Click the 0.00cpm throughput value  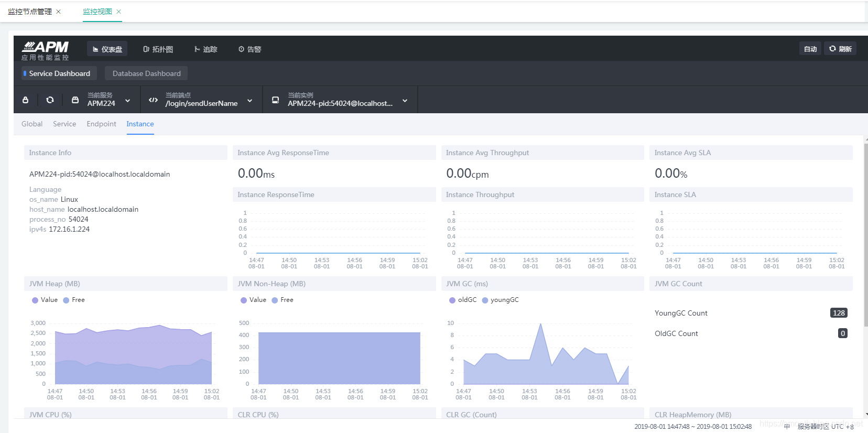468,174
